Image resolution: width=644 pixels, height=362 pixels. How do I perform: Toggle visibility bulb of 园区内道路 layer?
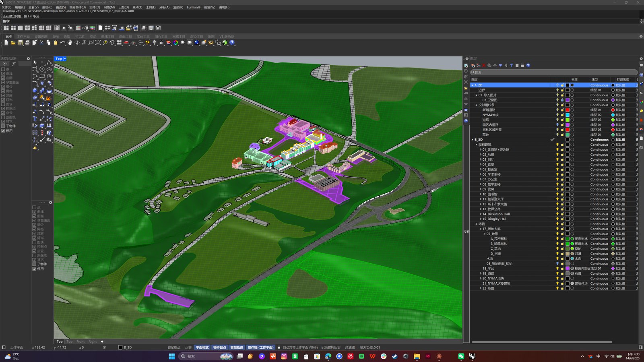557,125
